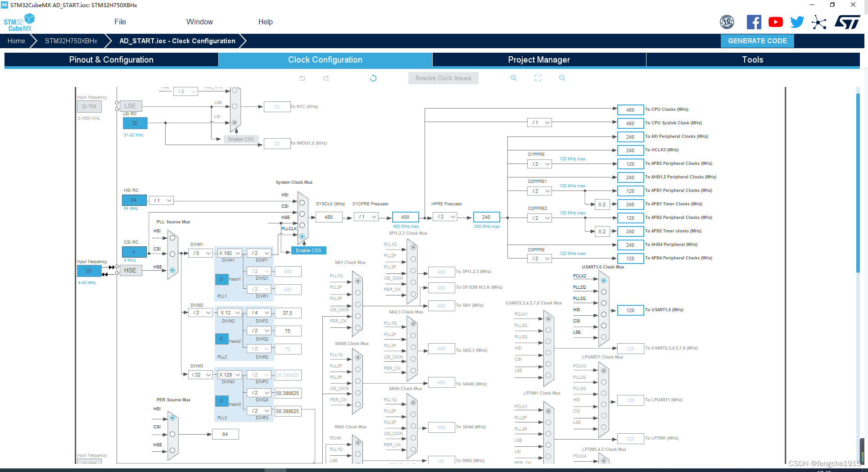The width and height of the screenshot is (868, 472).
Task: Open the DIVM1 /5 dropdown
Action: coord(200,253)
